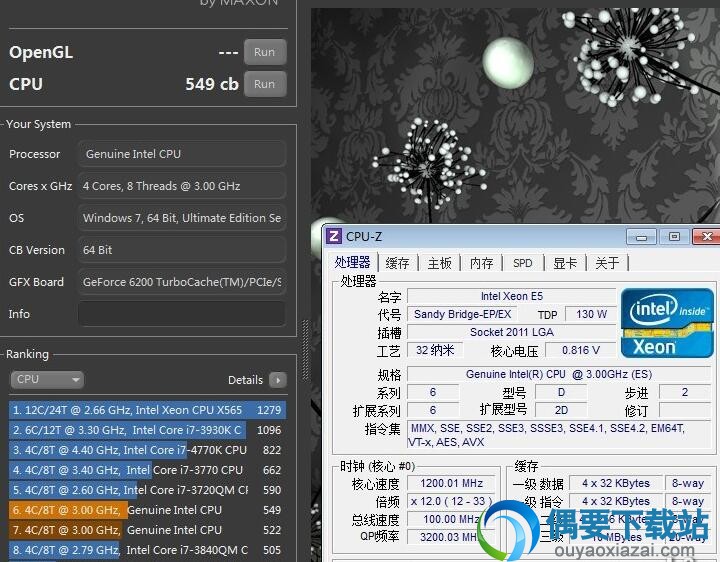The image size is (720, 562).
Task: Switch to CPU-Z 处理器 tab
Action: coord(352,263)
